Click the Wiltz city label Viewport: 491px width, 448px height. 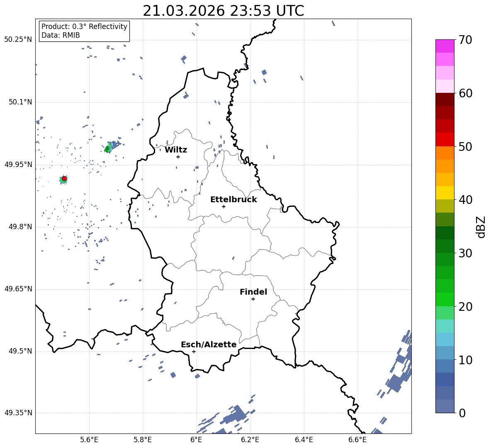tap(176, 150)
